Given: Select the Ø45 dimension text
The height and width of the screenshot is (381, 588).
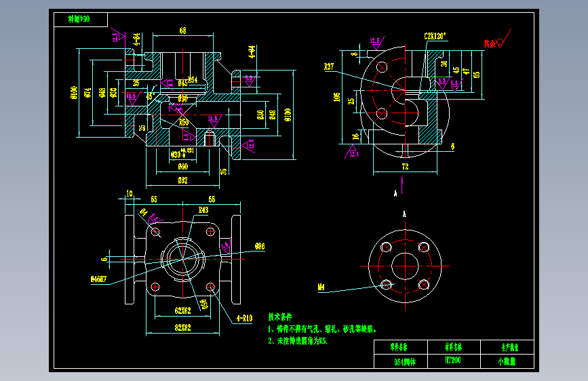Looking at the screenshot, I should [x=182, y=83].
